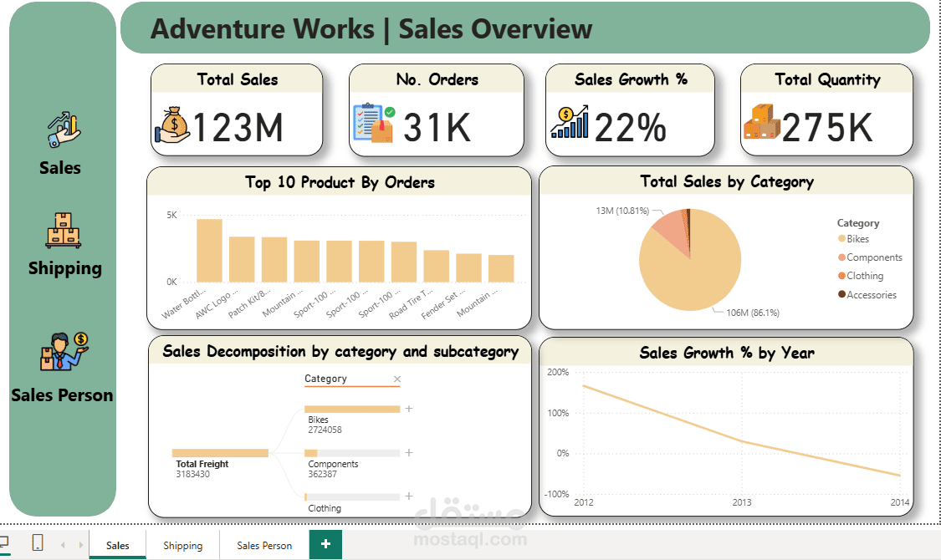Screen dimensions: 941x560
Task: Click the Accessories legend swatch
Action: tap(842, 294)
